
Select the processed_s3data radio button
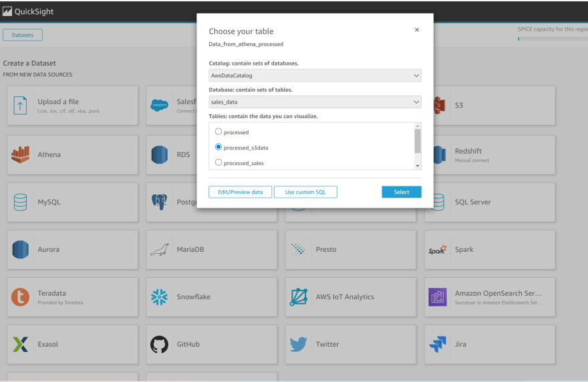(x=218, y=147)
